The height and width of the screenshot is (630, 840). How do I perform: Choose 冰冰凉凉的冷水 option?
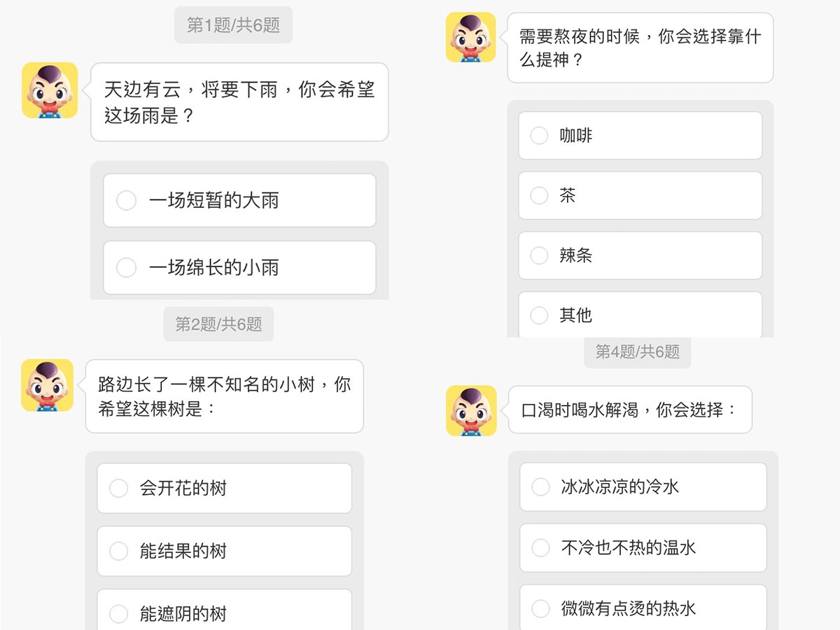point(541,486)
